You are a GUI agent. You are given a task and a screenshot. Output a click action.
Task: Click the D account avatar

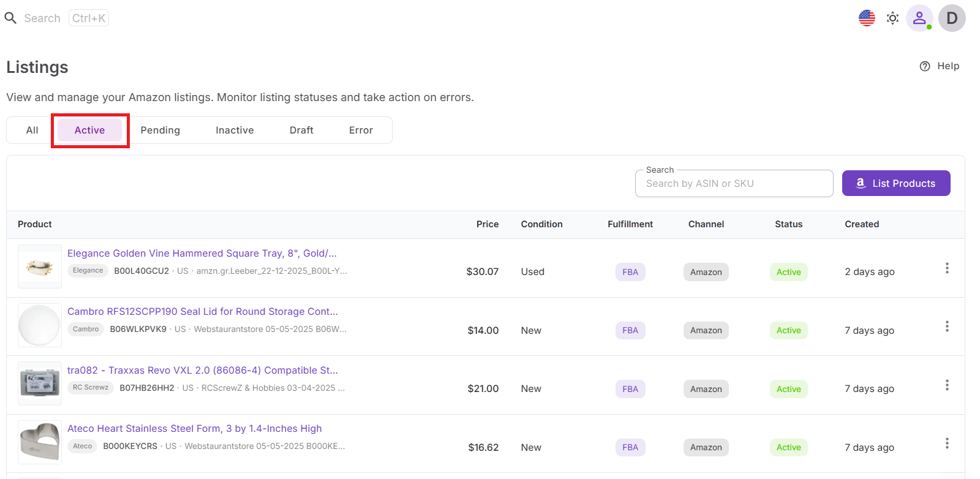[951, 18]
